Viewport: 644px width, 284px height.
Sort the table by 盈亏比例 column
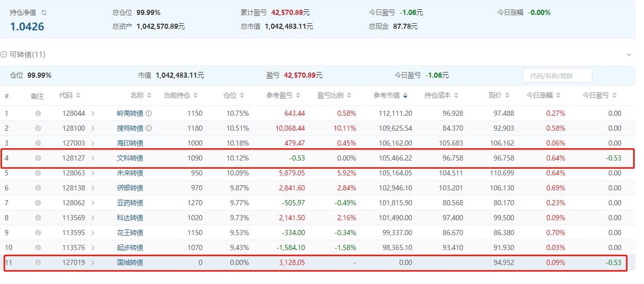(349, 95)
